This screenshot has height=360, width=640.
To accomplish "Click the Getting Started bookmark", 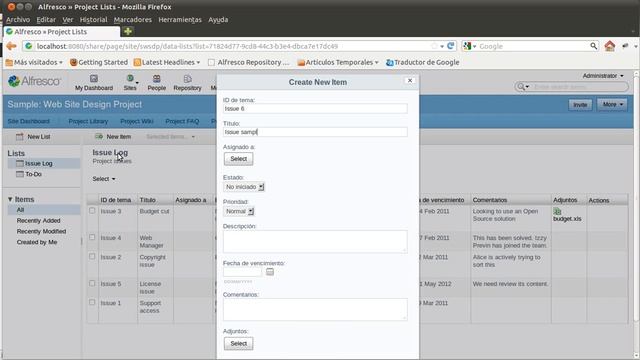I will (99, 62).
